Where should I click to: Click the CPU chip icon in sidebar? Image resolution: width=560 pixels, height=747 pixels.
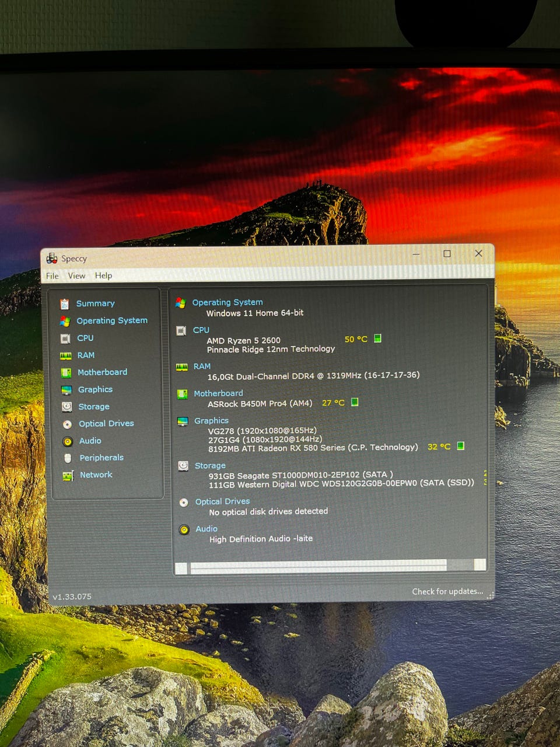(65, 338)
